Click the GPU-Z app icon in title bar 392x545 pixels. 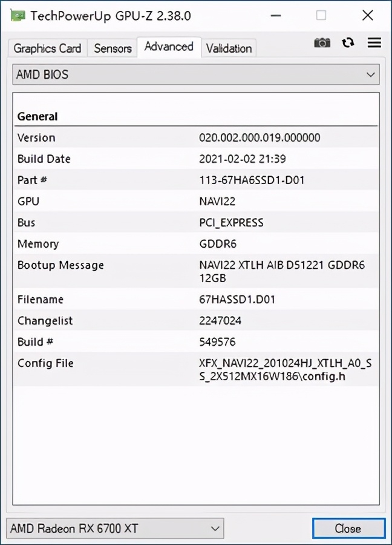pyautogui.click(x=18, y=15)
